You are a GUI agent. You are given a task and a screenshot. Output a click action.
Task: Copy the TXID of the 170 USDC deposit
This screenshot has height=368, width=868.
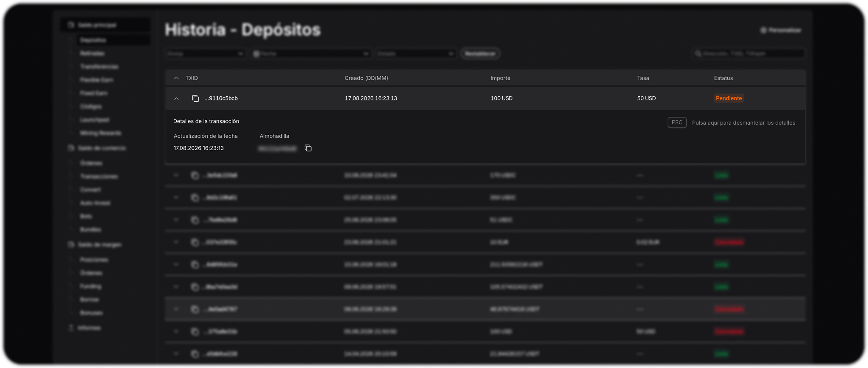pos(195,176)
